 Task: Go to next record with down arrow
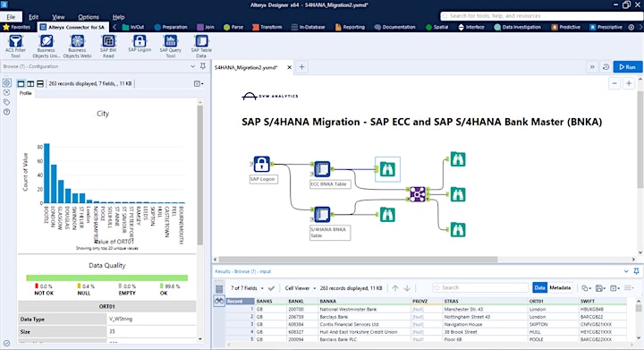coord(407,288)
